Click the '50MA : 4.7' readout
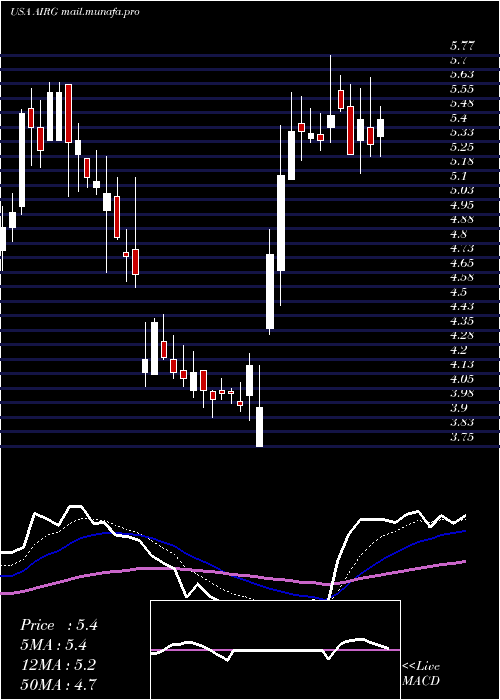Viewport: 500px width, 700px height. click(58, 684)
